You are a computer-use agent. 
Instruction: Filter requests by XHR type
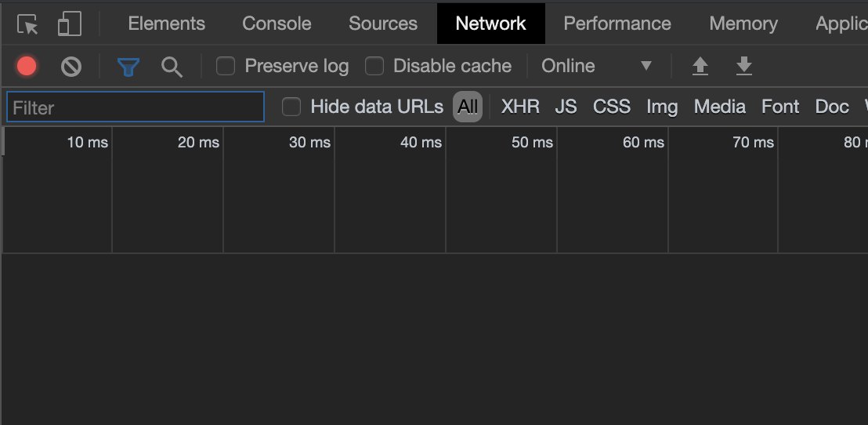pyautogui.click(x=520, y=107)
